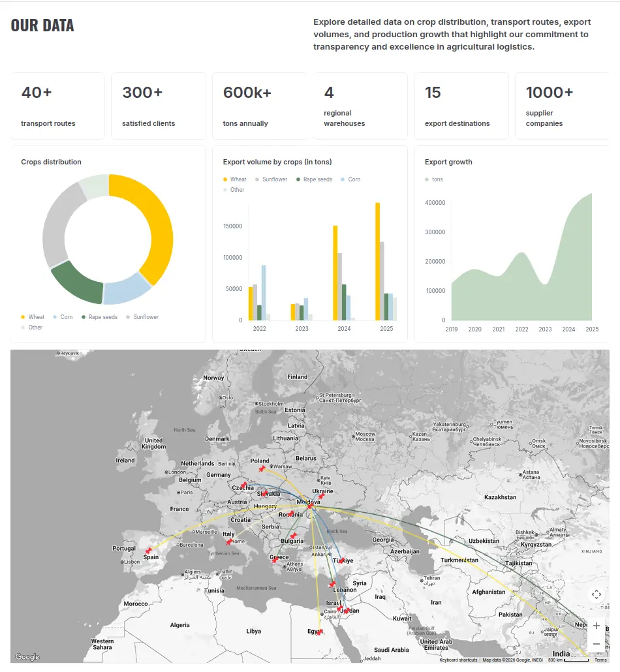The height and width of the screenshot is (672, 620).
Task: Open the map camera controls button
Action: (596, 594)
